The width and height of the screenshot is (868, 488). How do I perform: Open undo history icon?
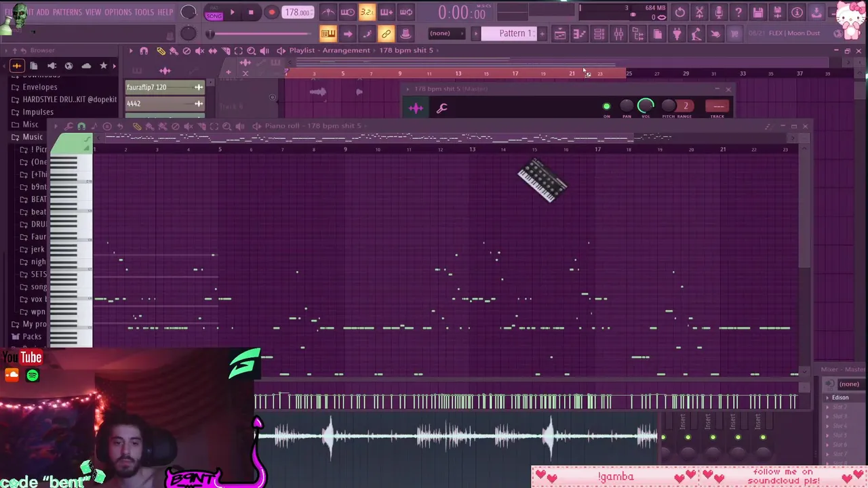point(680,12)
